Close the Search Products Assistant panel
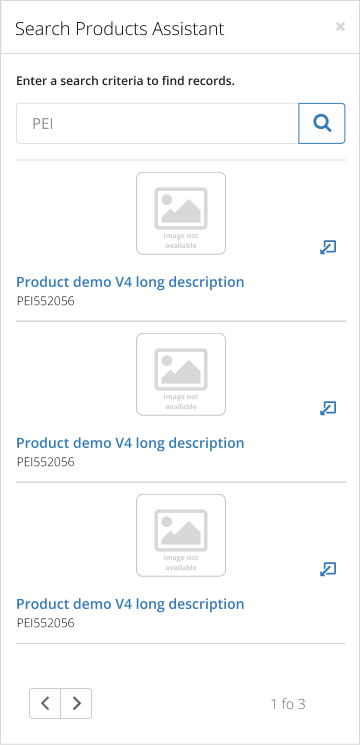360x745 pixels. pyautogui.click(x=340, y=27)
